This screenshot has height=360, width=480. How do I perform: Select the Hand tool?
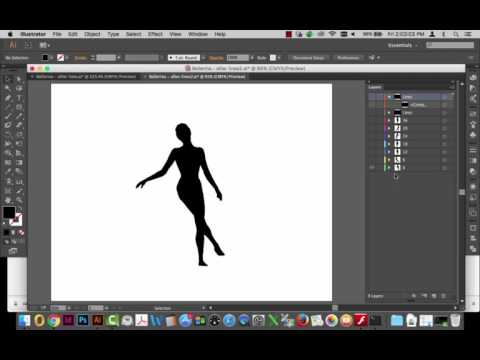(8, 200)
